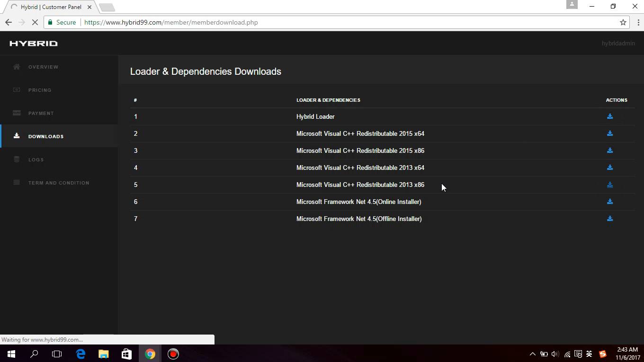View Term and Condition page
This screenshot has height=362, width=644.
click(x=59, y=183)
